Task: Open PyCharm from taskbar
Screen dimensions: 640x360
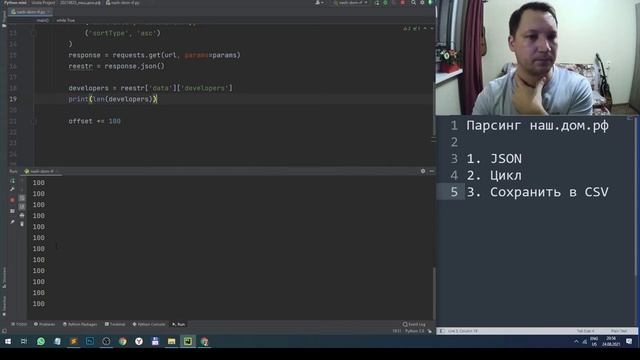Action: click(x=188, y=341)
